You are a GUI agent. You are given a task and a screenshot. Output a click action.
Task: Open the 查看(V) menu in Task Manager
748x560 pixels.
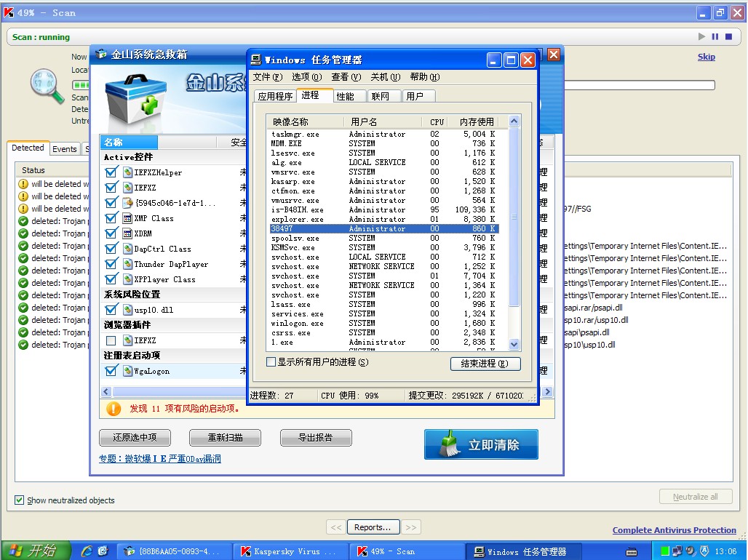tap(346, 77)
